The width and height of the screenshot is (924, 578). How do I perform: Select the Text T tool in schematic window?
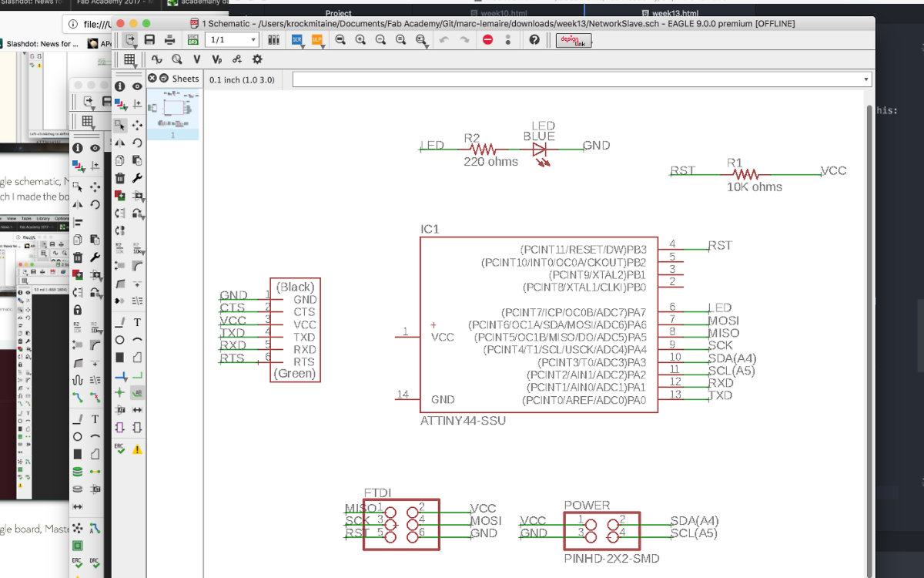137,322
